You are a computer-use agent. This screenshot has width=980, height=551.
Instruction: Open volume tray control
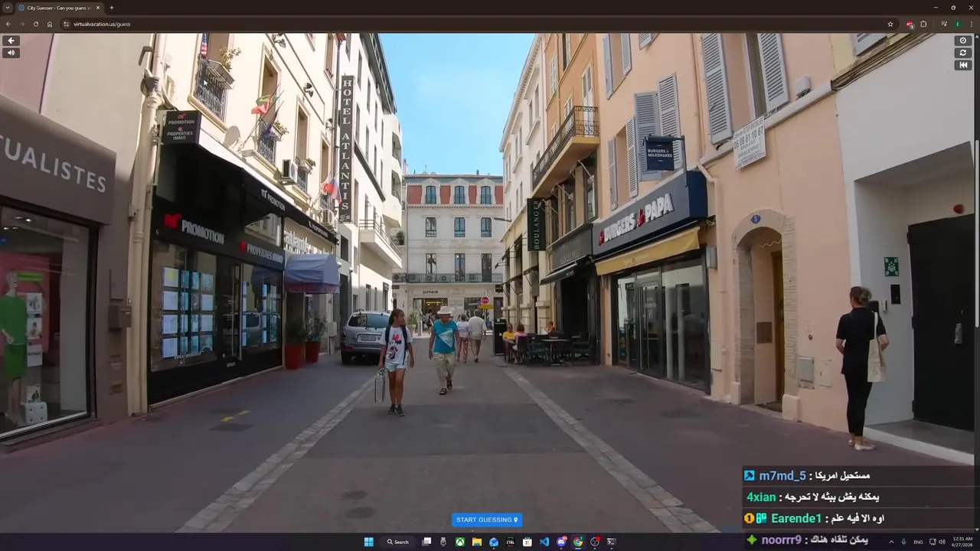tap(942, 542)
